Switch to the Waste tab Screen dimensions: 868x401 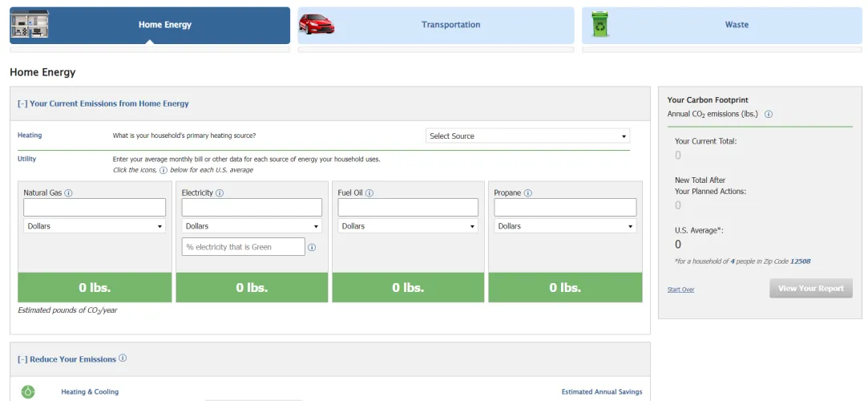click(x=720, y=25)
